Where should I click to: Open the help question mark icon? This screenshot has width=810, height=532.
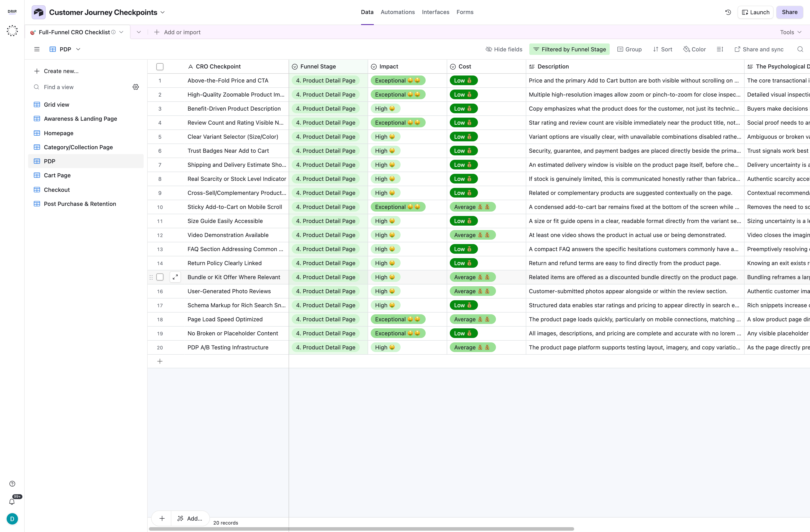click(x=12, y=484)
